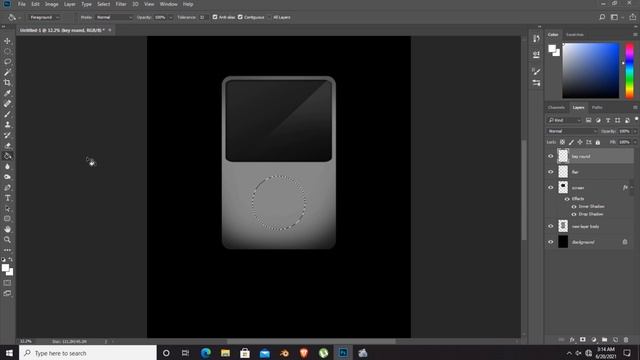The height and width of the screenshot is (360, 640).
Task: Open layer Fill dropdown arrow
Action: 635,142
